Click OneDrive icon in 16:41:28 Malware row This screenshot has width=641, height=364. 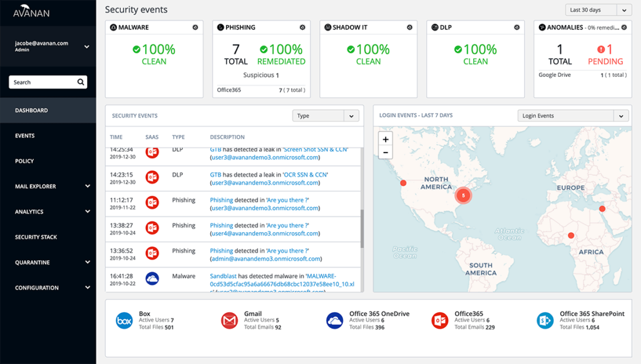pos(152,278)
